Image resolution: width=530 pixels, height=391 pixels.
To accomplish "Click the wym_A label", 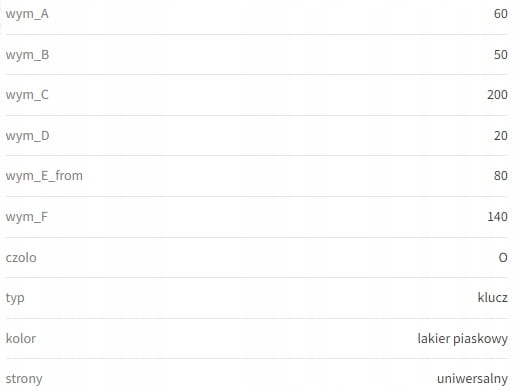I will pos(27,15).
